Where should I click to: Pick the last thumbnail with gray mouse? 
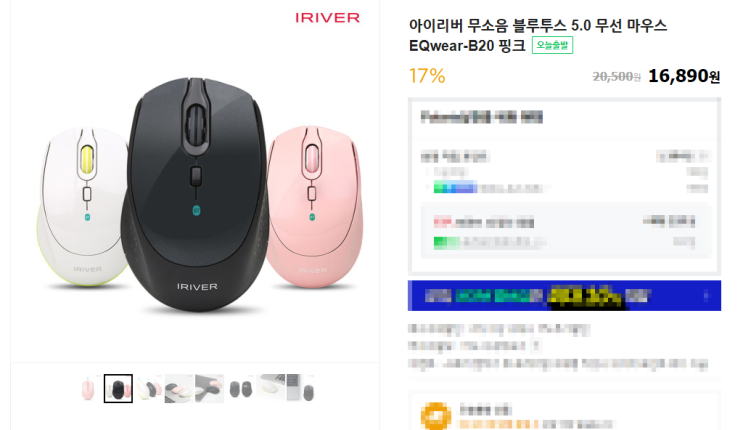tap(301, 388)
